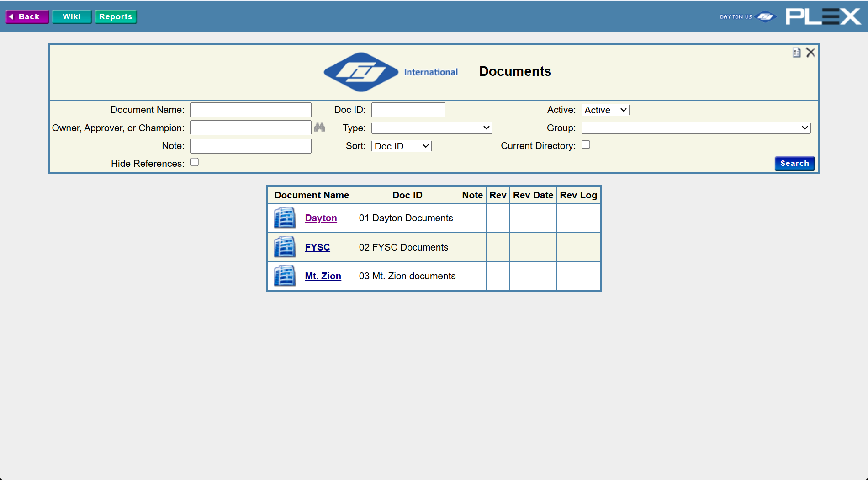Go Back using the purple button

pyautogui.click(x=27, y=16)
